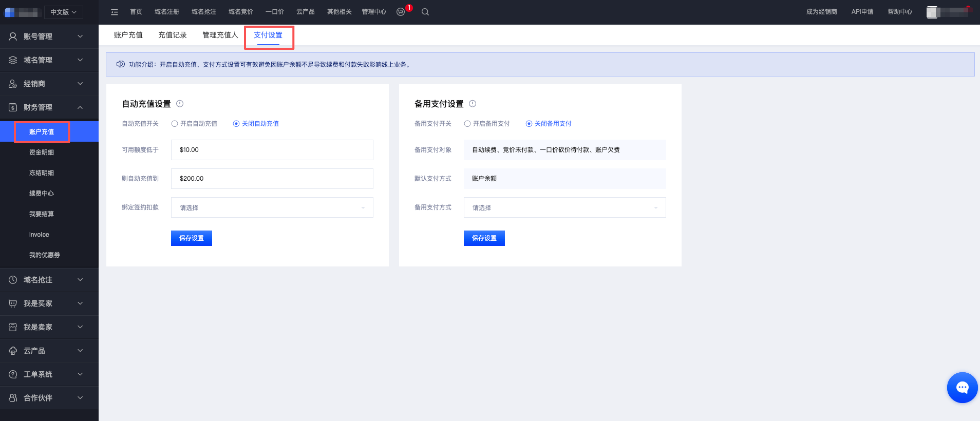Click the API申请 link in header
Image resolution: width=980 pixels, height=421 pixels.
[x=862, y=12]
